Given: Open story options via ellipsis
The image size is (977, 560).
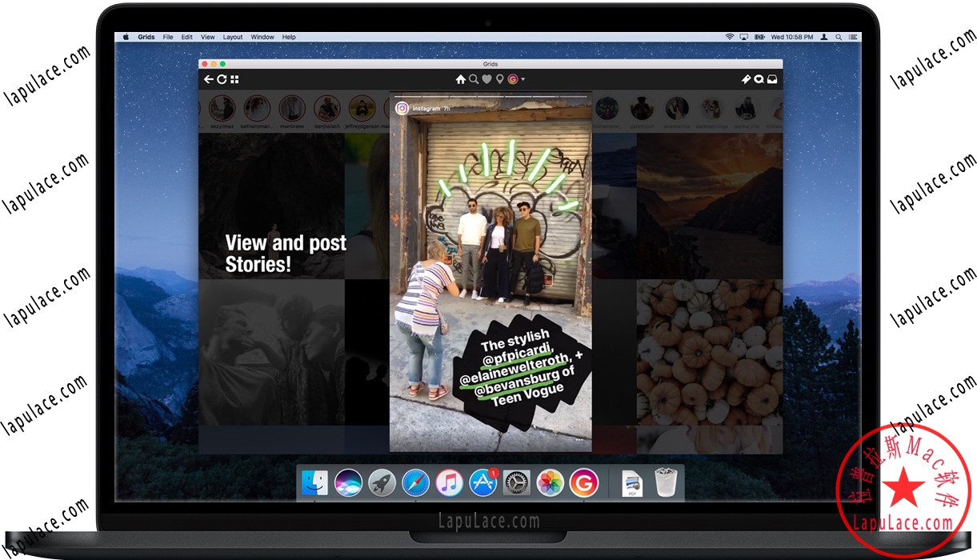Looking at the screenshot, I should point(579,439).
